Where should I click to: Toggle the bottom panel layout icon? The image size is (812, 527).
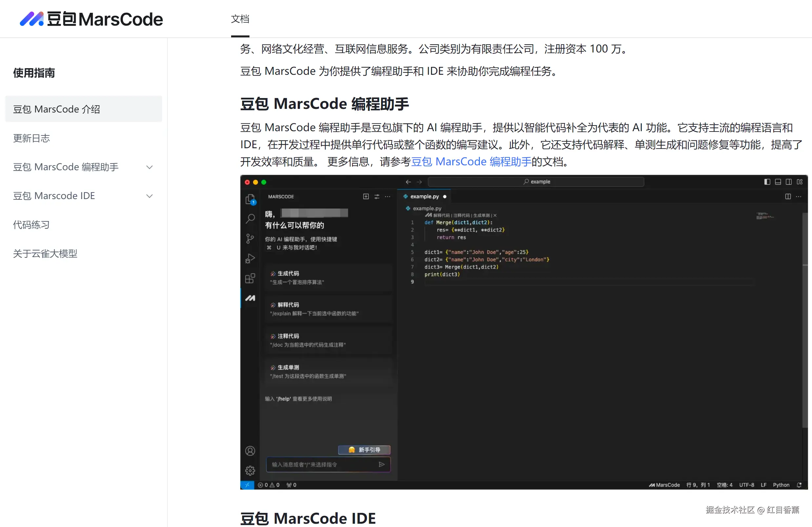pos(778,182)
